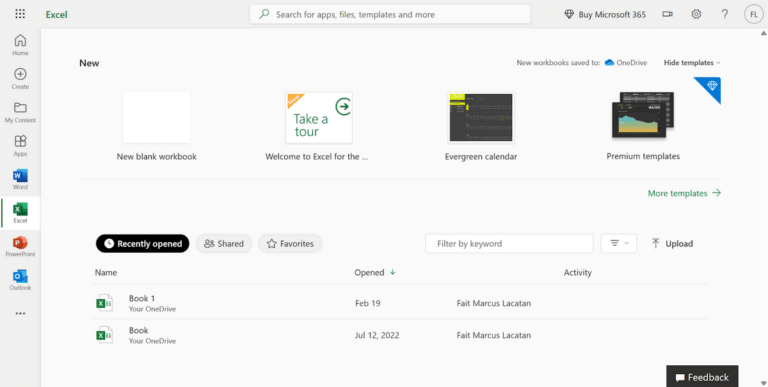Open Outlook from the sidebar

(x=20, y=280)
